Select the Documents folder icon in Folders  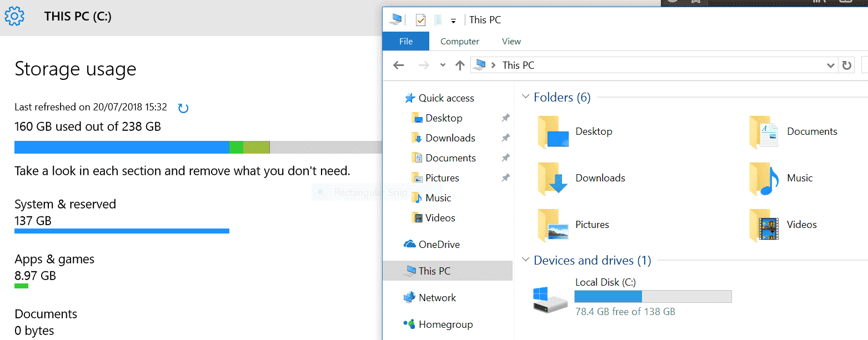point(764,132)
